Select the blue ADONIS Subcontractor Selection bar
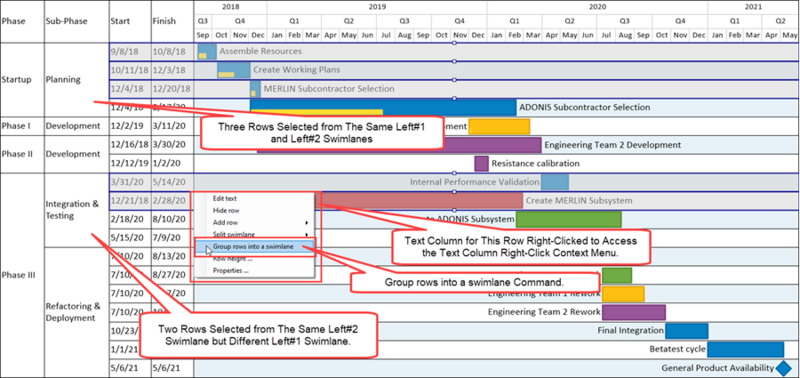The height and width of the screenshot is (378, 800). click(383, 108)
